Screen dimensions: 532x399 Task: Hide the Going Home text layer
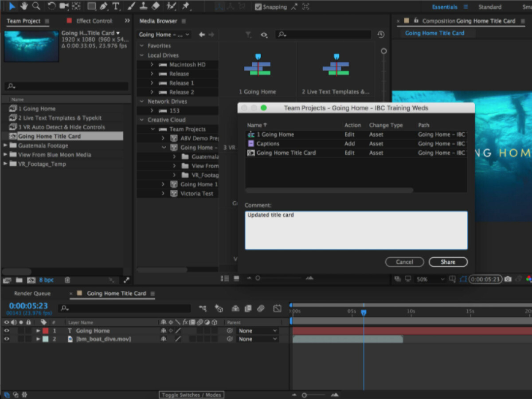6,331
